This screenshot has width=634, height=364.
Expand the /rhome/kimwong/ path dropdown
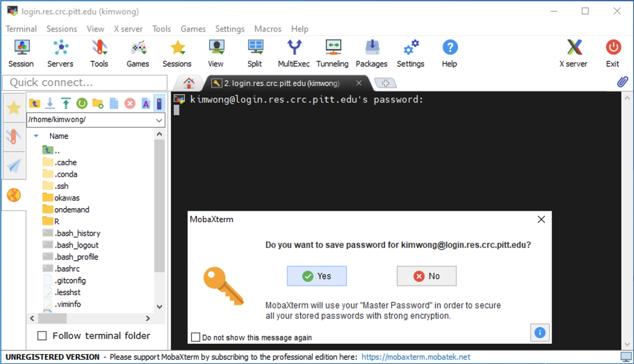[x=159, y=120]
